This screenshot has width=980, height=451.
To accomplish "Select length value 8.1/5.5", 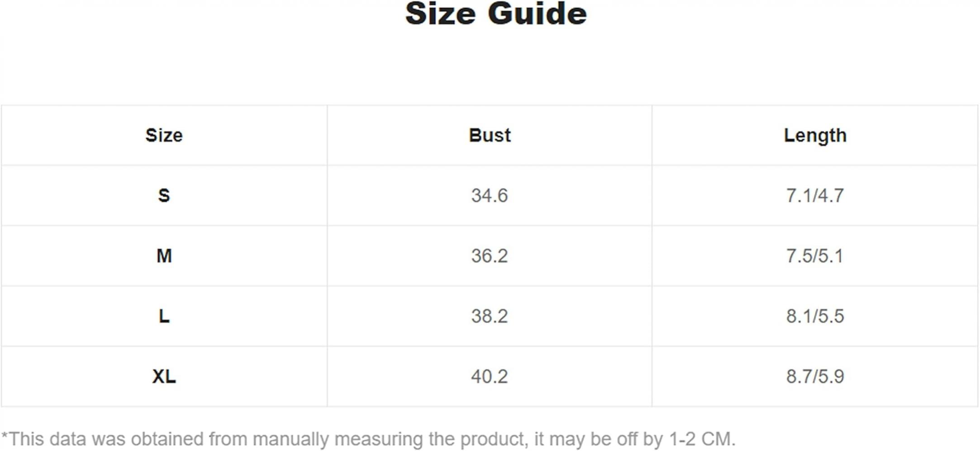I will click(815, 316).
